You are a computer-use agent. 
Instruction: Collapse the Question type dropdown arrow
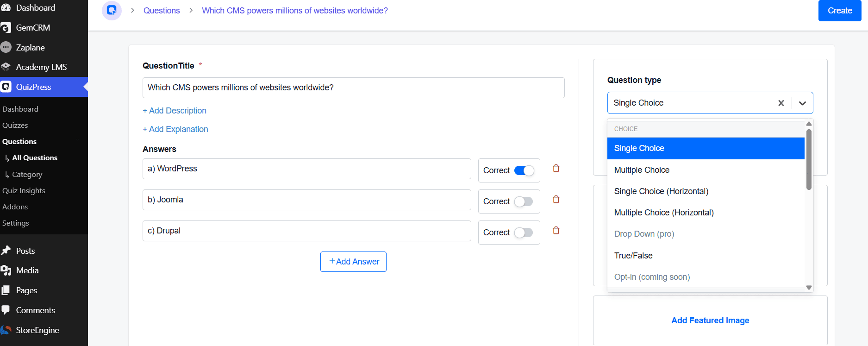click(803, 103)
